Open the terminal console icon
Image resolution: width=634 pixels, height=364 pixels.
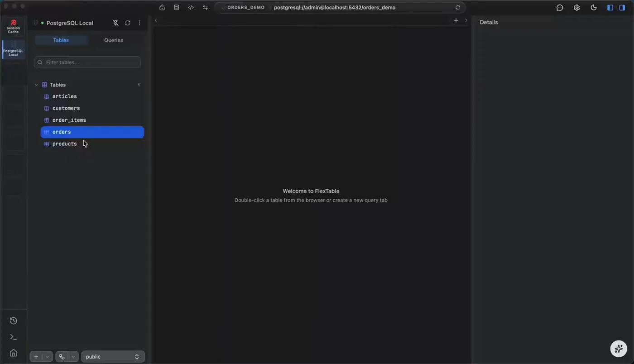click(14, 337)
